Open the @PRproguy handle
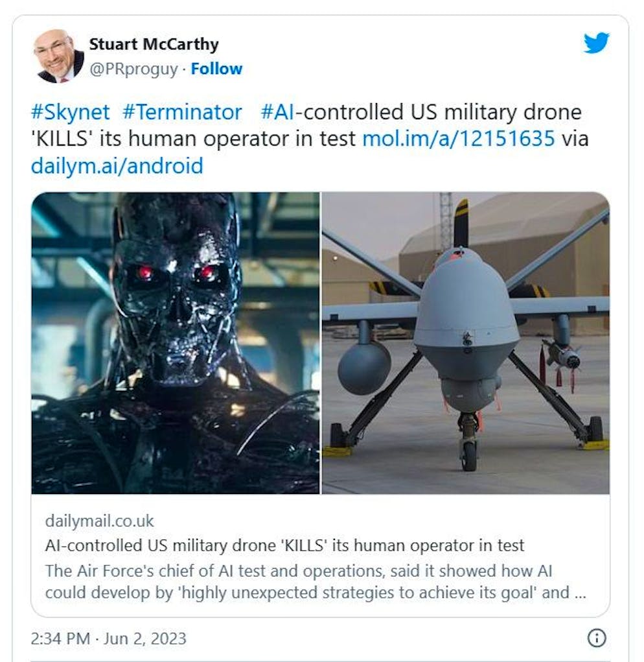The height and width of the screenshot is (662, 644). coord(133,69)
